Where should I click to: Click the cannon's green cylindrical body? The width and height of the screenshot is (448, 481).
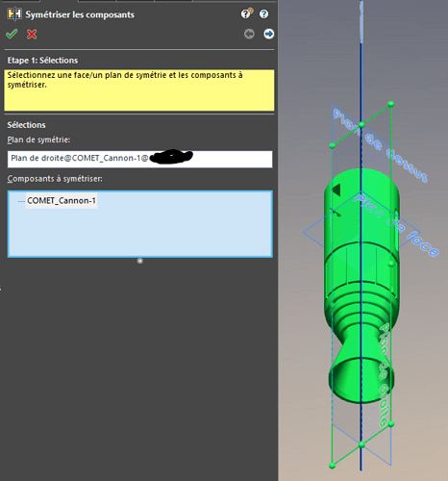click(x=361, y=231)
